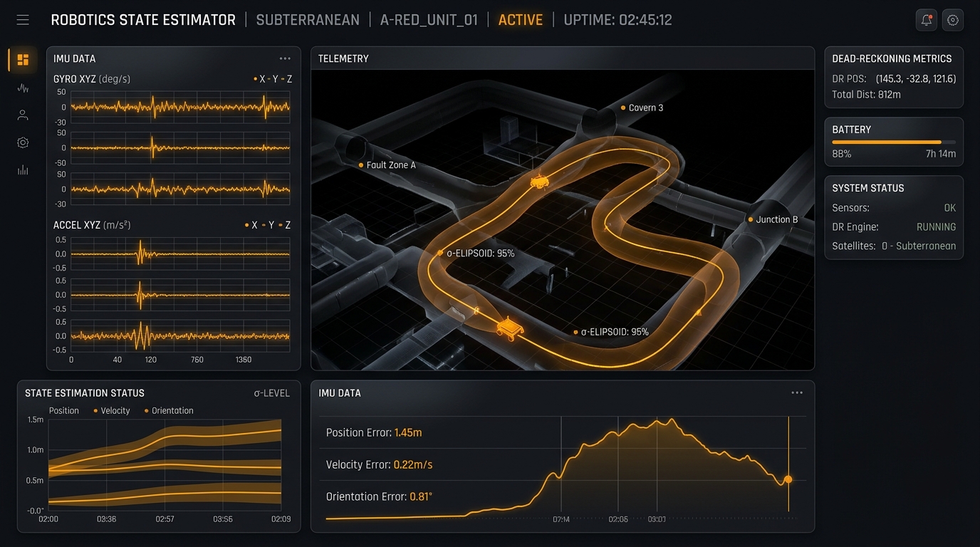Image resolution: width=980 pixels, height=547 pixels.
Task: Click the SYSTEM STATUS panel title
Action: 868,188
